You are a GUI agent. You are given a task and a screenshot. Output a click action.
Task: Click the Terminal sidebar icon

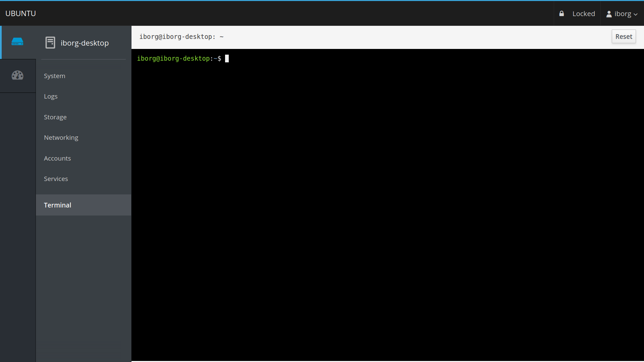coord(57,205)
